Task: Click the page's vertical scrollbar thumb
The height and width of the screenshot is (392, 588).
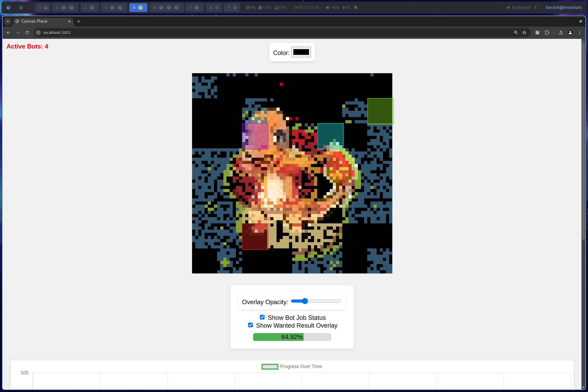Action: pos(583,141)
